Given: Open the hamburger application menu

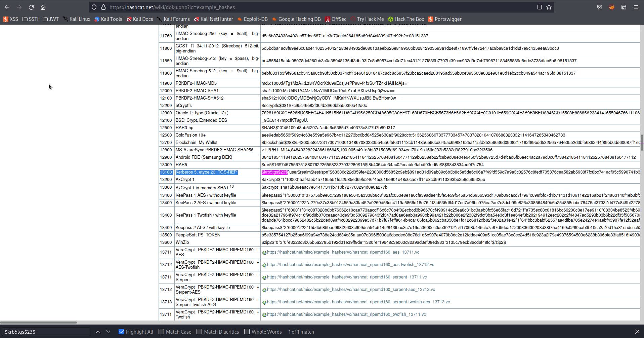Looking at the screenshot, I should tap(636, 7).
